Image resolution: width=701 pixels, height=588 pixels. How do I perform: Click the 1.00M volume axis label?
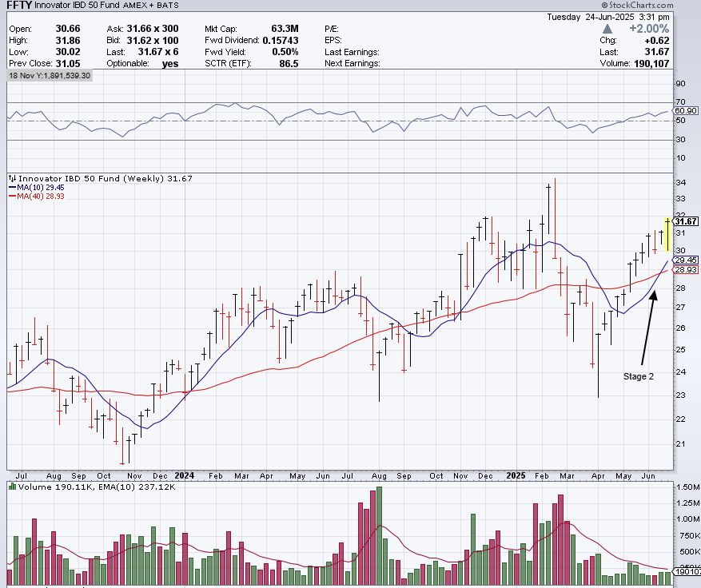(x=689, y=518)
